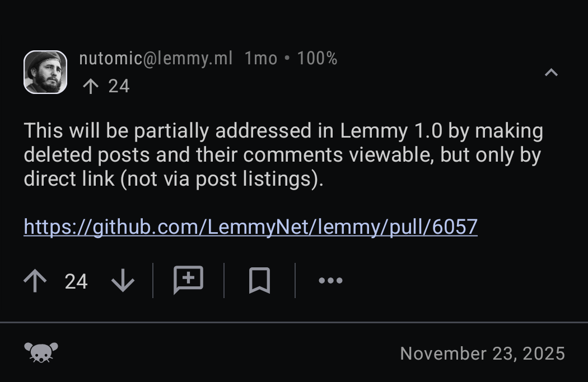The height and width of the screenshot is (382, 588).
Task: Collapse the comment with the top-right chevron
Action: (551, 73)
